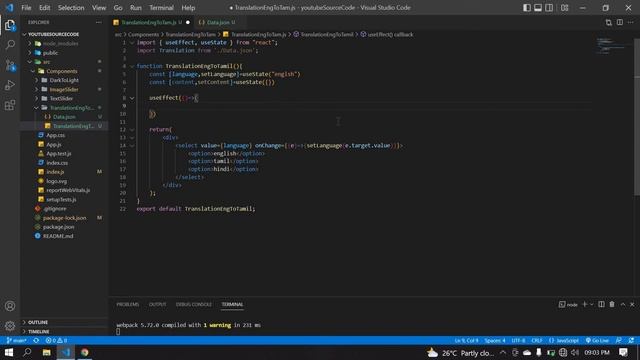The height and width of the screenshot is (360, 640).
Task: Click Go Live in status bar
Action: click(x=597, y=340)
